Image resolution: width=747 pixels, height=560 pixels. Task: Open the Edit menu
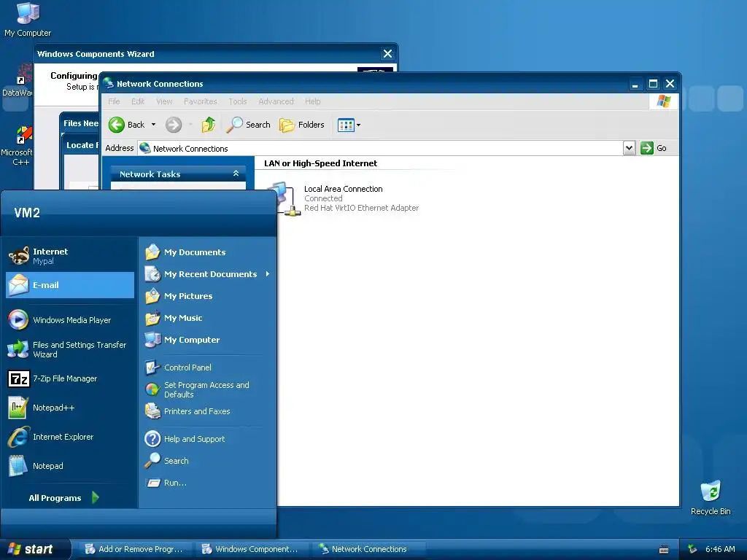pyautogui.click(x=138, y=101)
